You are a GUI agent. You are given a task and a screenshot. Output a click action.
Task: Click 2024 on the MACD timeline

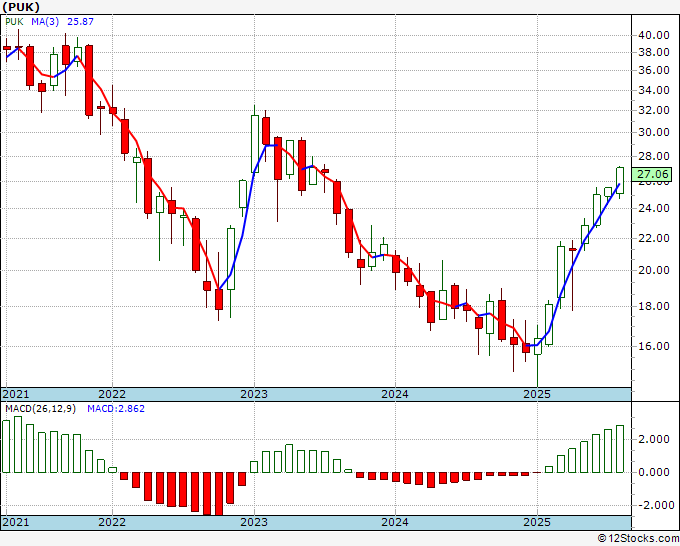tap(395, 522)
